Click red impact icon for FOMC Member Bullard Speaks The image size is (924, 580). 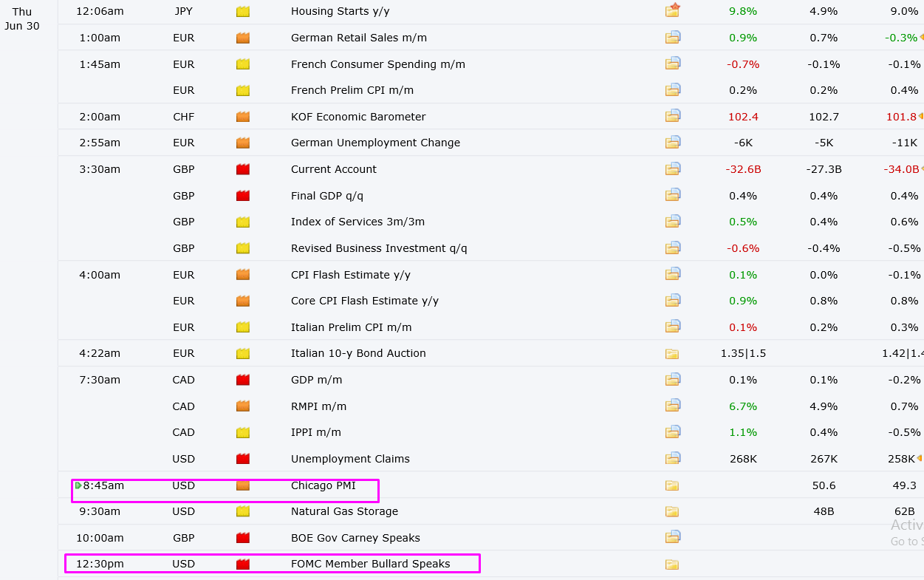pos(243,564)
